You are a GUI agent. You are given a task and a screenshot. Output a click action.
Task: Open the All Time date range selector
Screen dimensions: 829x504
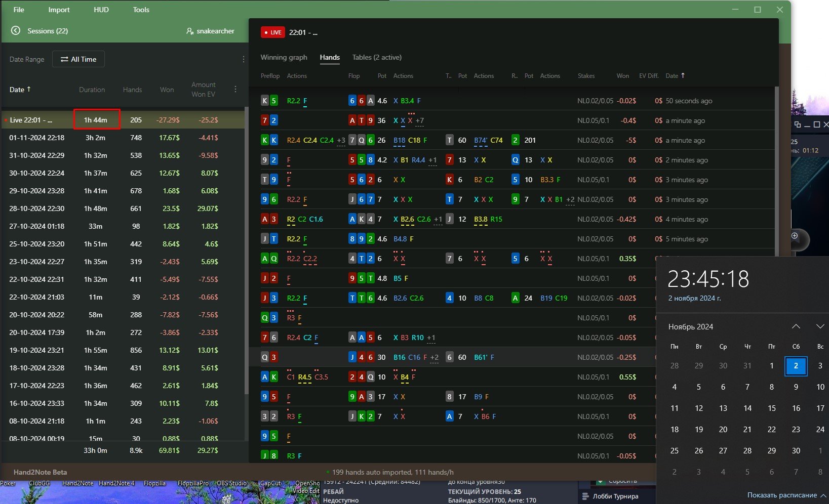pos(78,59)
